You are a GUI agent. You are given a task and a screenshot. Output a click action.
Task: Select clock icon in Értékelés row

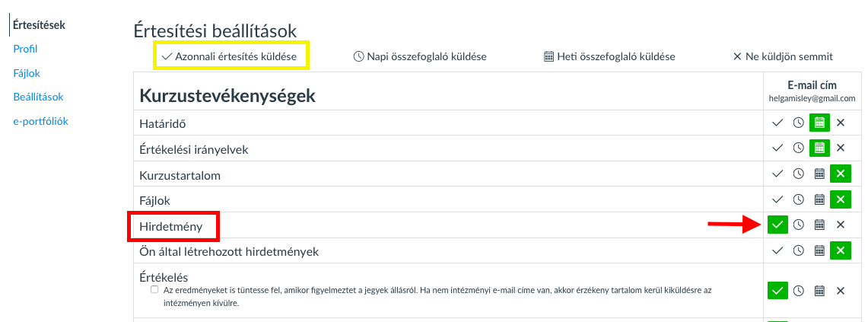pyautogui.click(x=798, y=291)
